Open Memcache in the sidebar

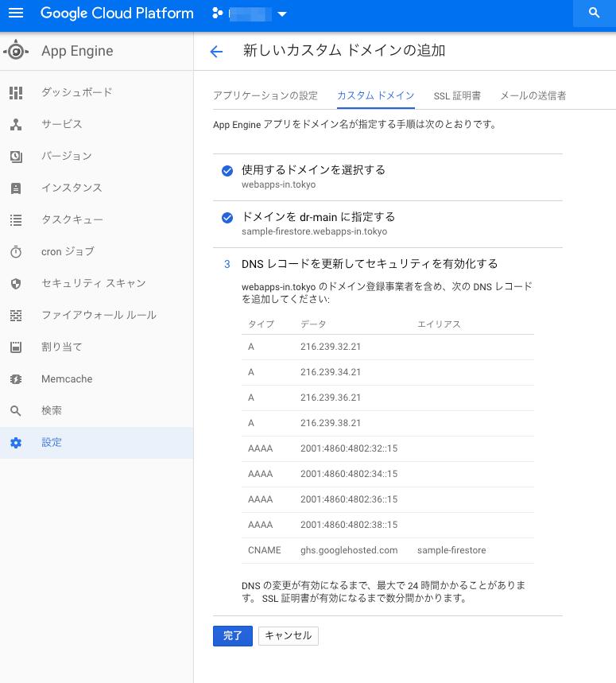(x=97, y=378)
